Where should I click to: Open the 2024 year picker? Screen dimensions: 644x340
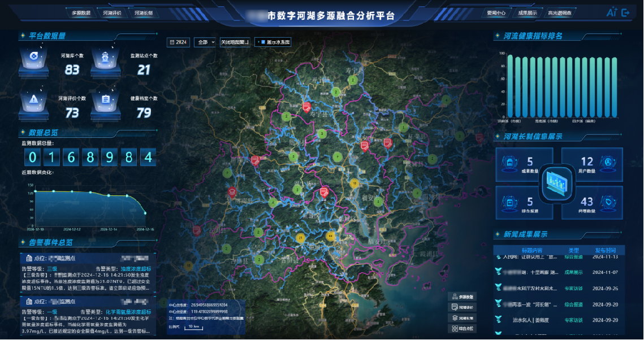(179, 42)
